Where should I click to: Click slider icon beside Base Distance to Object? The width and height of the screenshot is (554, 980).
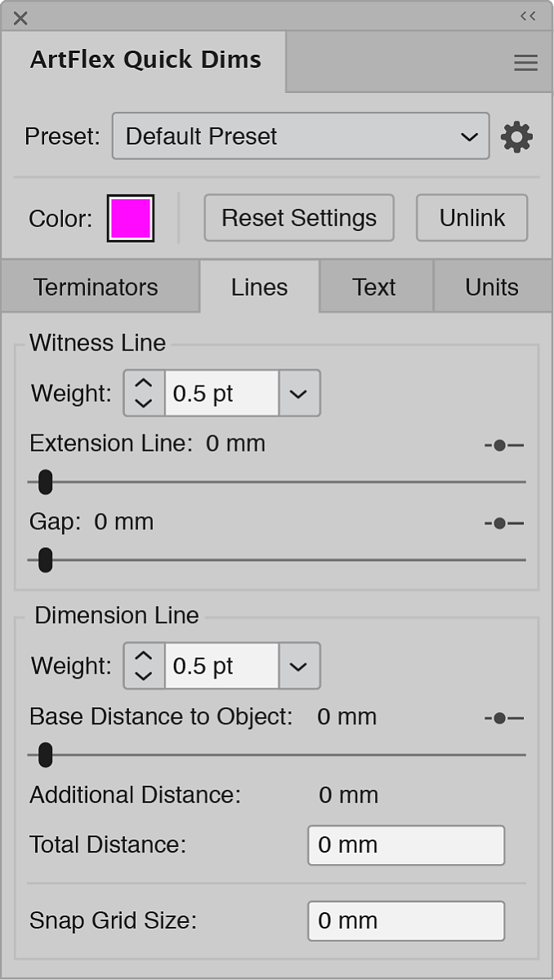point(503,718)
